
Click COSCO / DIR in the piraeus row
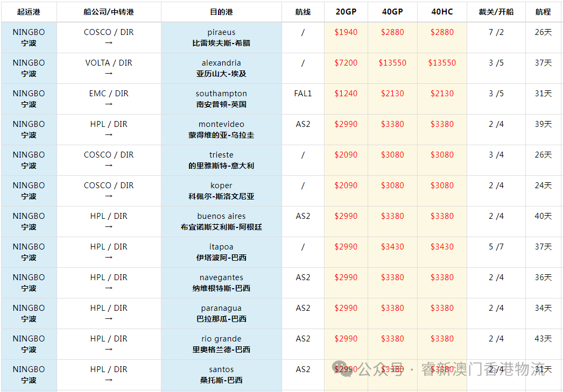pyautogui.click(x=109, y=32)
